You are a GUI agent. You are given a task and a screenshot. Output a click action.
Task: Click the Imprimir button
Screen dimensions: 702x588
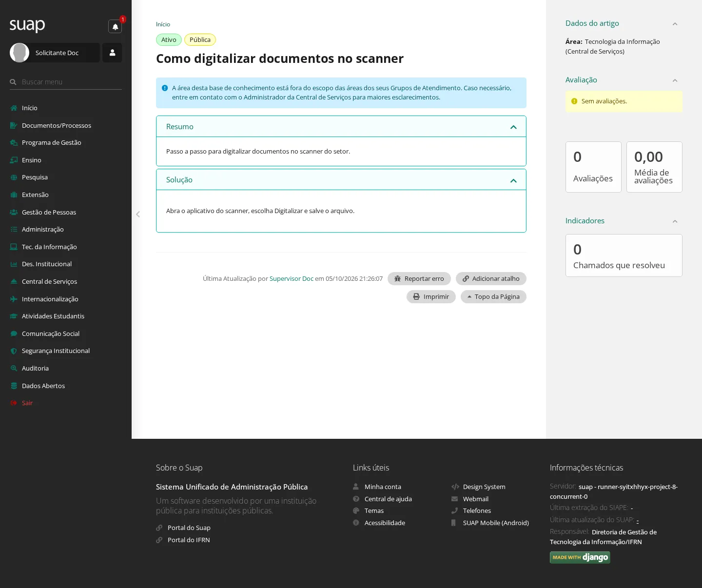click(x=431, y=296)
